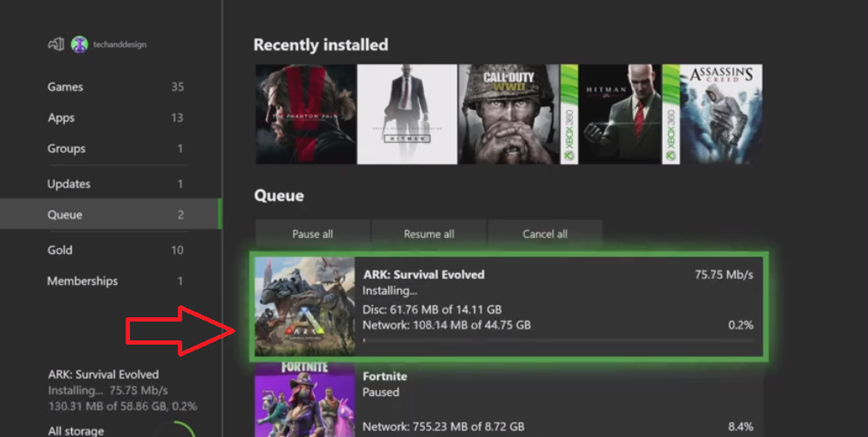Click the techanddesign profile avatar
This screenshot has height=437, width=868.
80,44
